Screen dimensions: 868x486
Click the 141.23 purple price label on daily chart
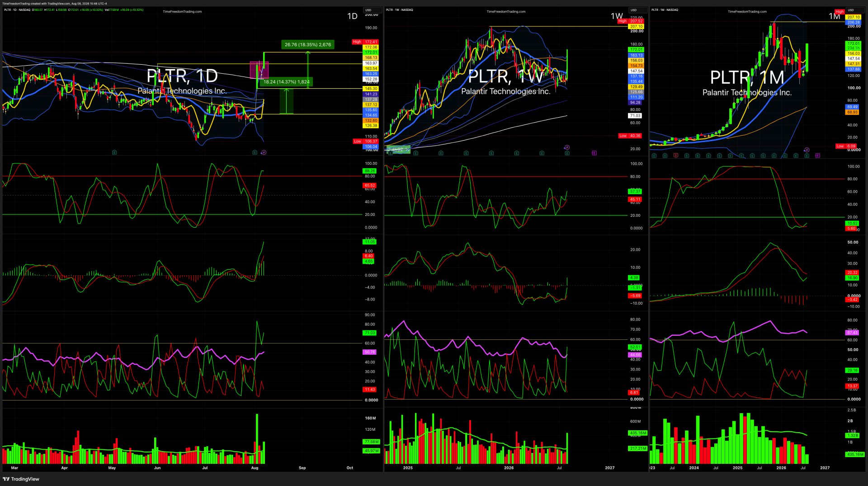(371, 94)
